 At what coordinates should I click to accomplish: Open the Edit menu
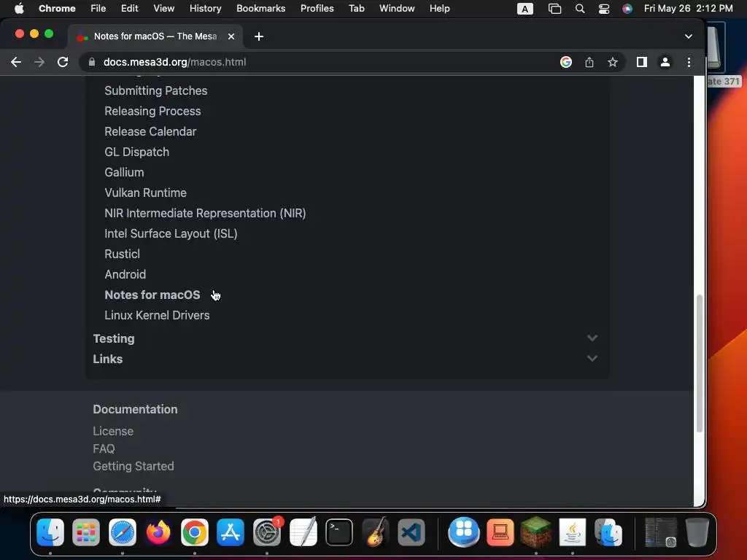[x=129, y=9]
